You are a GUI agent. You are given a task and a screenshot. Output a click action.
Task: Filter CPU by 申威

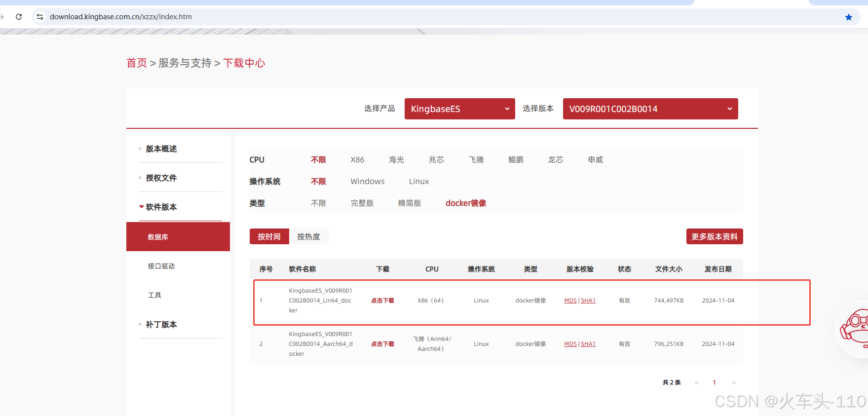point(596,160)
